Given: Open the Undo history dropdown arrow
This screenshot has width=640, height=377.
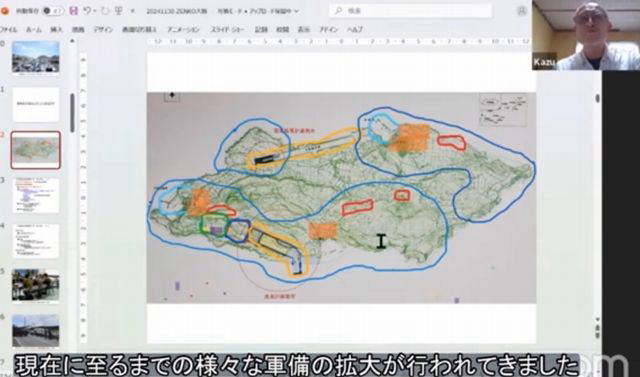Looking at the screenshot, I should tap(95, 11).
